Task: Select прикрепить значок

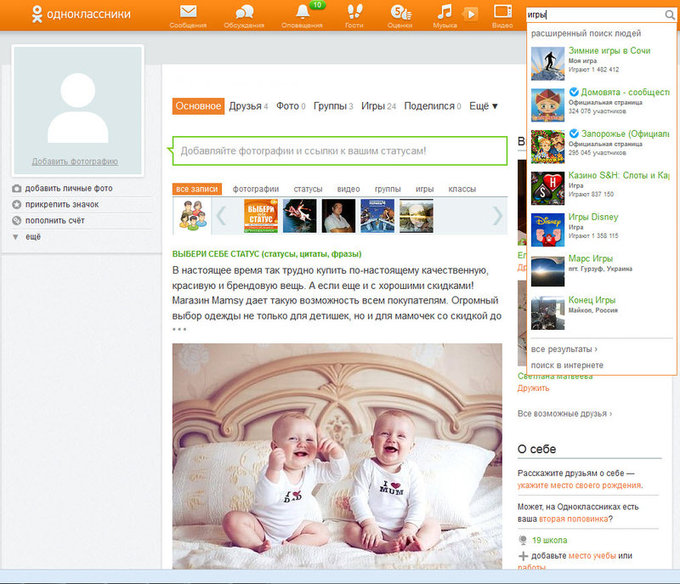Action: (x=62, y=204)
